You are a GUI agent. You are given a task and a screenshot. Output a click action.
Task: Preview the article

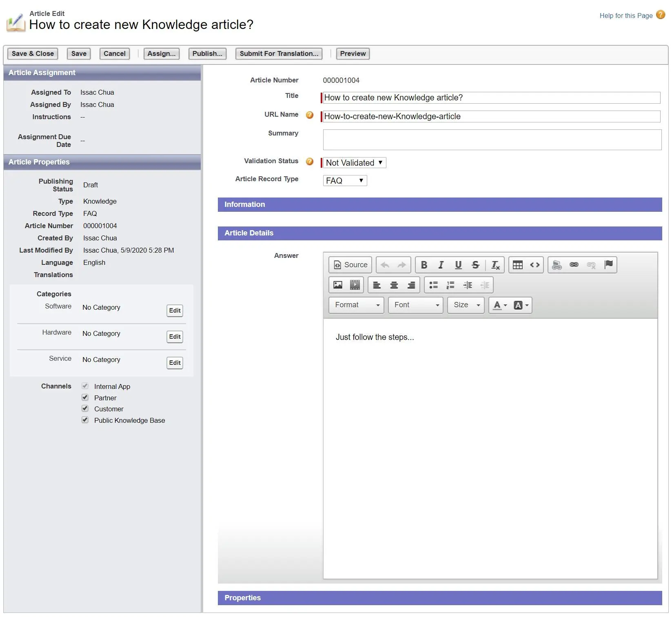pyautogui.click(x=353, y=54)
